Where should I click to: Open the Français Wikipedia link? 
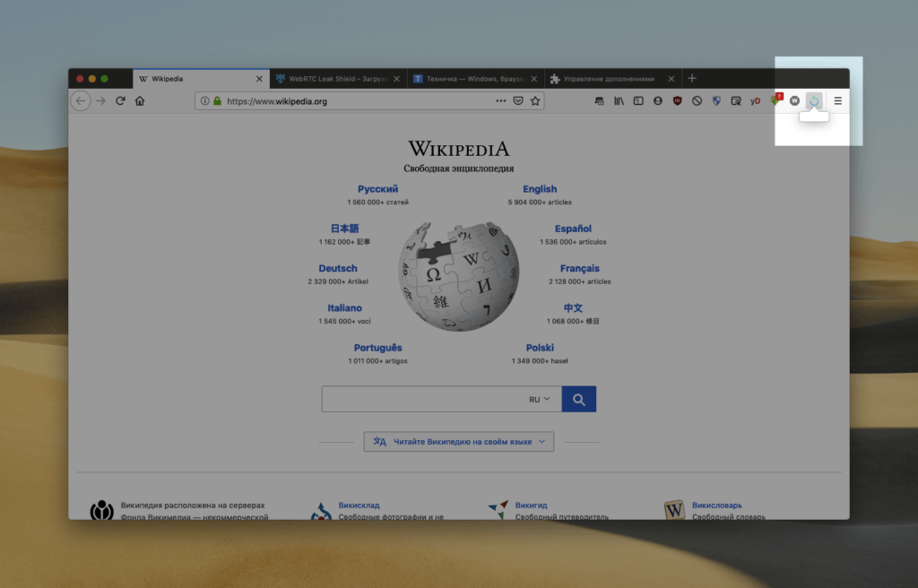coord(580,268)
